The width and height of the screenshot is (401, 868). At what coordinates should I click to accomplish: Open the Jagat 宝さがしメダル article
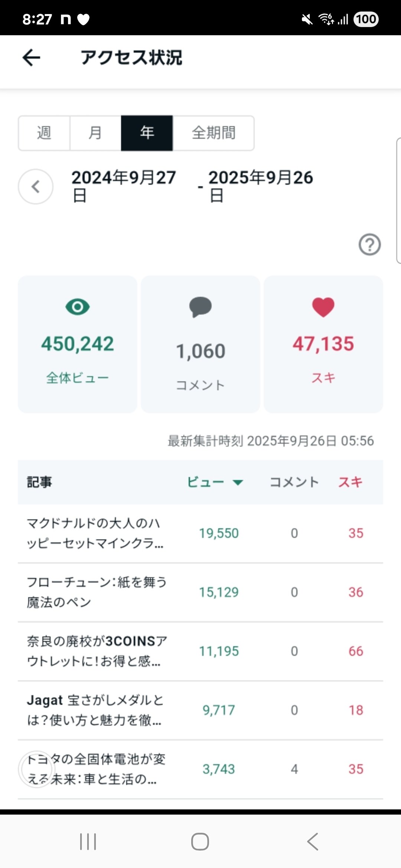click(95, 710)
